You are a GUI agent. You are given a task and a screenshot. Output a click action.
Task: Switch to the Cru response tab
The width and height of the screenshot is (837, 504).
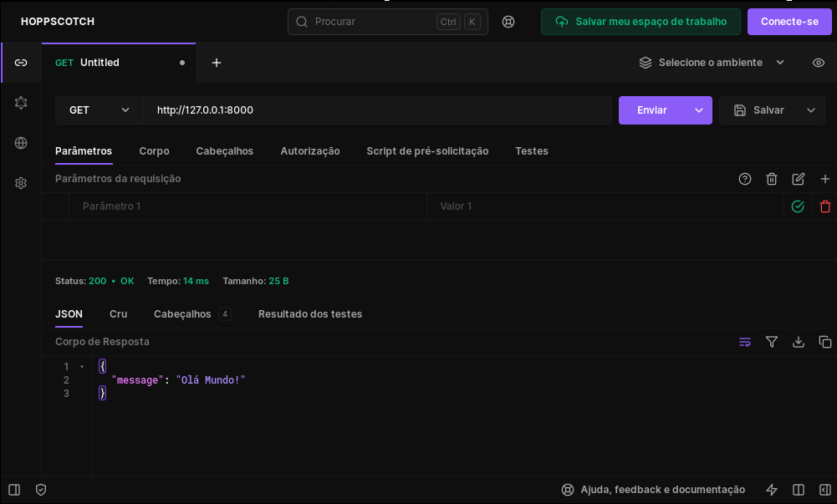tap(118, 314)
